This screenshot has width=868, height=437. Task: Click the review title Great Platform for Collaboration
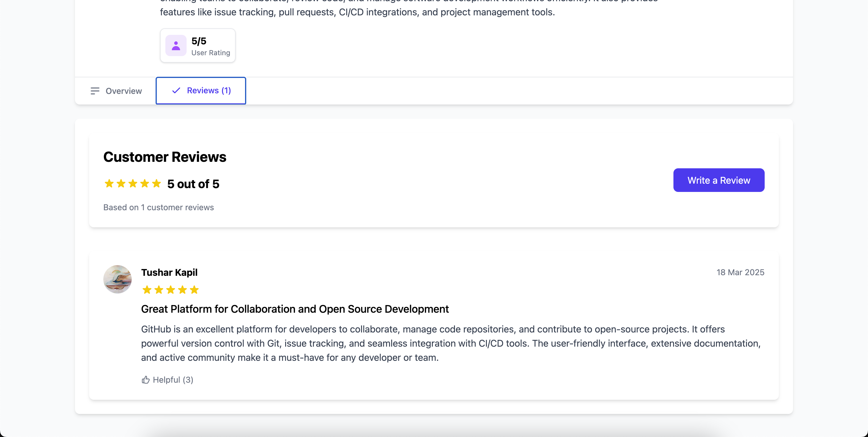pyautogui.click(x=295, y=309)
